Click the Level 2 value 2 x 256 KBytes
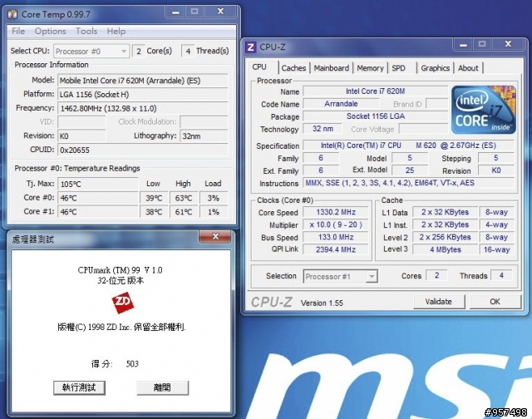Viewport: 532px width, 419px height. [x=445, y=237]
